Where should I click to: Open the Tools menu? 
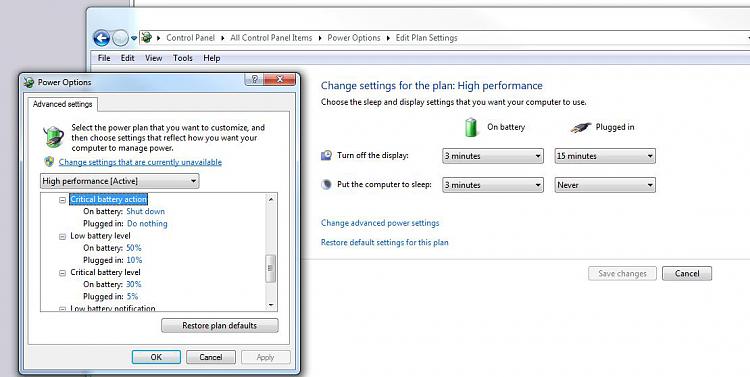point(183,58)
